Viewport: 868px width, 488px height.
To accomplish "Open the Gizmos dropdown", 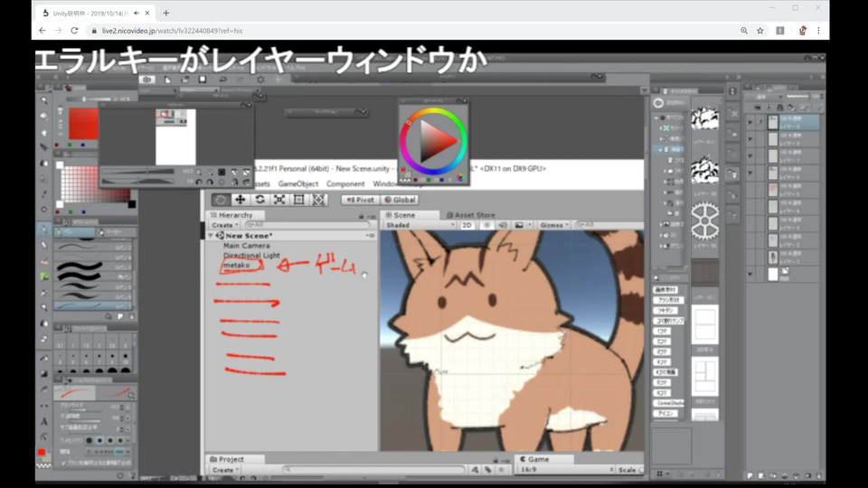I will [554, 225].
